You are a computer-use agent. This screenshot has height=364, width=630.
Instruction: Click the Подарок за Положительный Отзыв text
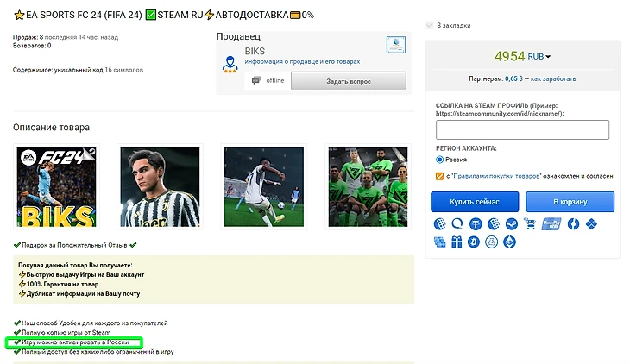tap(74, 245)
